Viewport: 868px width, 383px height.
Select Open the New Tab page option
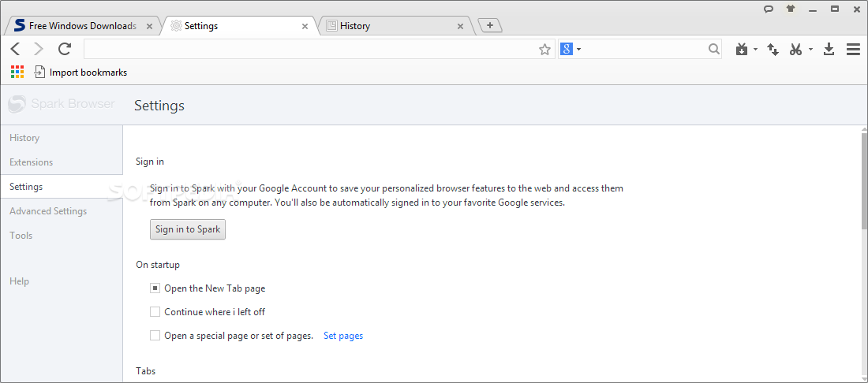point(155,288)
